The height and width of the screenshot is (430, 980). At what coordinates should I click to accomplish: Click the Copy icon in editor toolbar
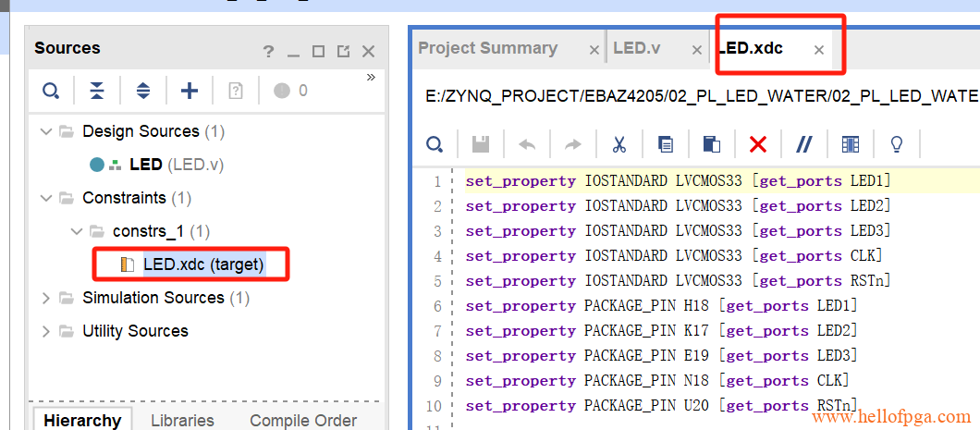click(x=666, y=144)
